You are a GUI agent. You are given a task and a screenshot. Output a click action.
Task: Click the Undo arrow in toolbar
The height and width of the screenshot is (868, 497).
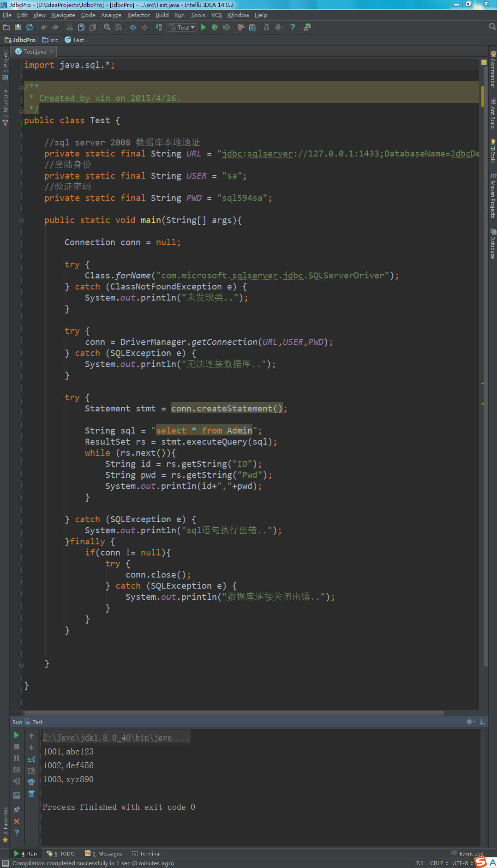(44, 28)
